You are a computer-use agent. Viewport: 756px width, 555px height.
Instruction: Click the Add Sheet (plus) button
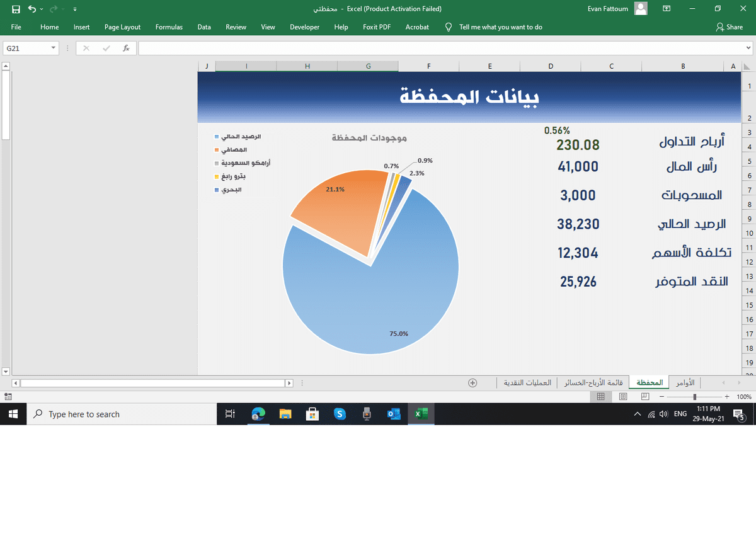pos(472,382)
